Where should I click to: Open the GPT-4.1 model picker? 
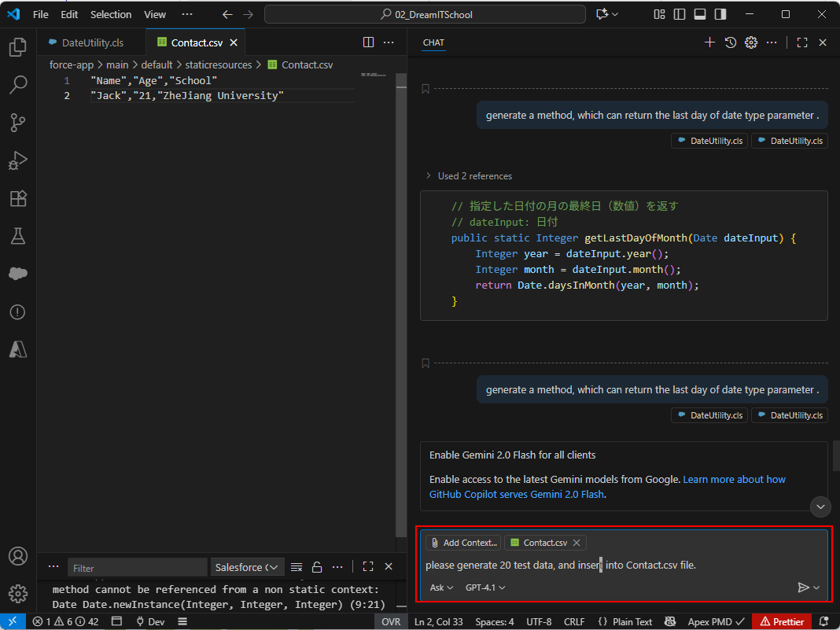(x=484, y=588)
